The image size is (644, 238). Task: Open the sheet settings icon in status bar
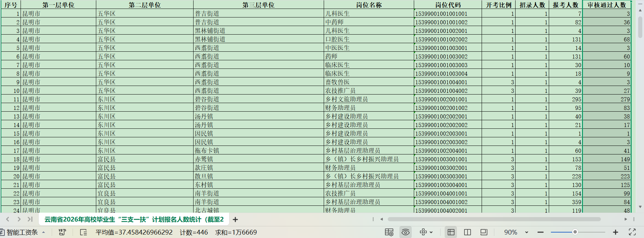(389, 232)
